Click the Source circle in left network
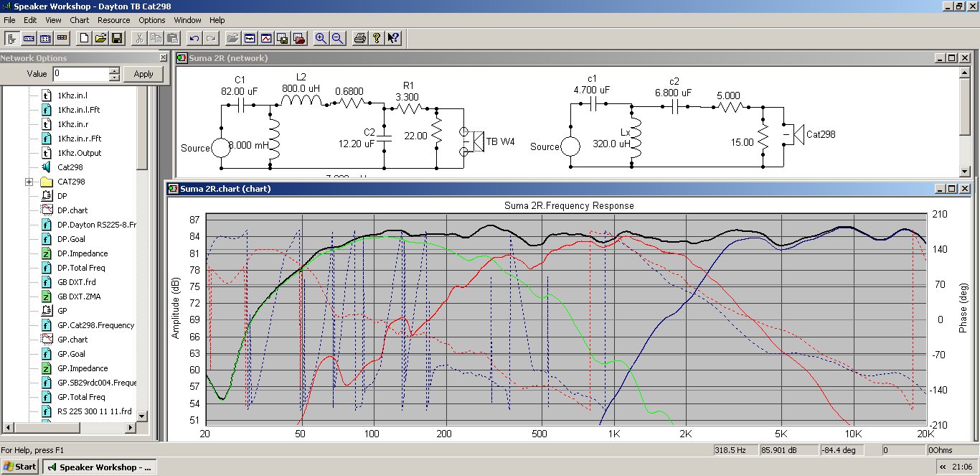This screenshot has width=980, height=476. pyautogui.click(x=220, y=148)
